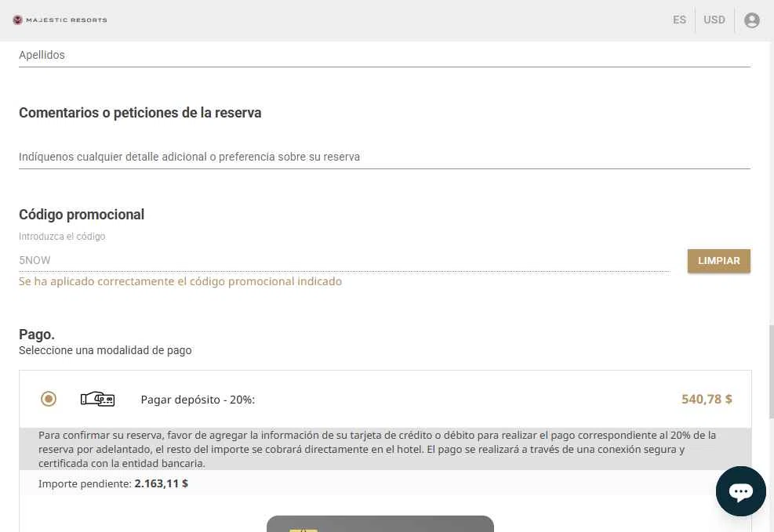
Task: Click the promo code field containing 5NOW
Action: 344,260
